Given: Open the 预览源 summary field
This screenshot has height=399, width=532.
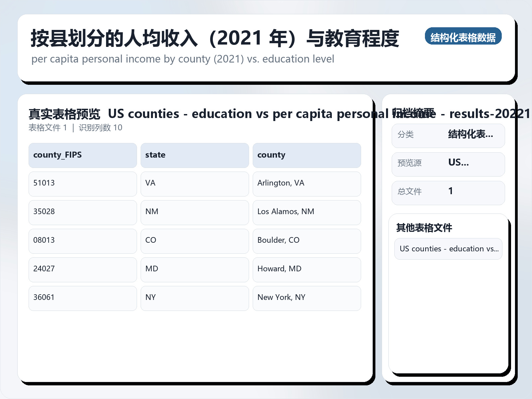Looking at the screenshot, I should click(x=448, y=164).
